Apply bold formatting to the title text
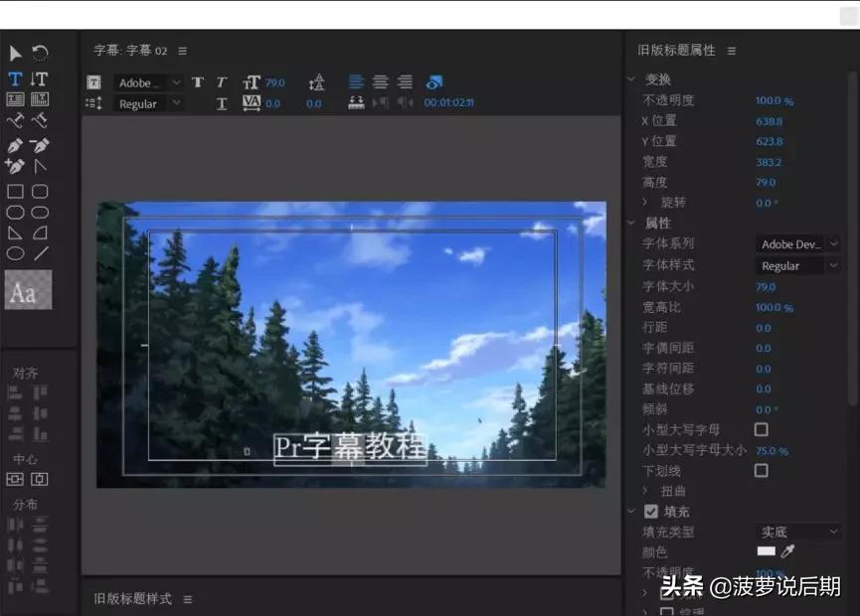Screen dimensions: 860x616 pyautogui.click(x=197, y=82)
